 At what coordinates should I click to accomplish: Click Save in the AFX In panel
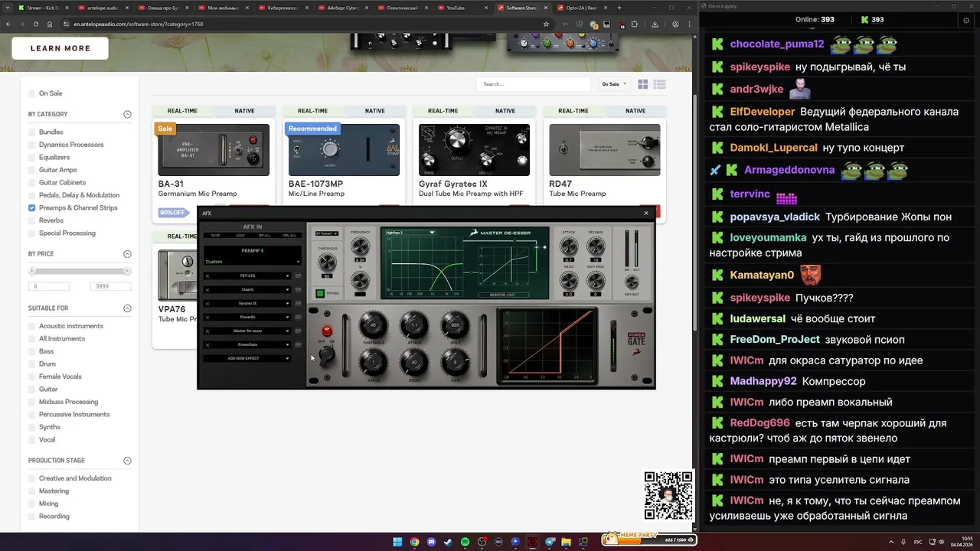[x=215, y=236]
